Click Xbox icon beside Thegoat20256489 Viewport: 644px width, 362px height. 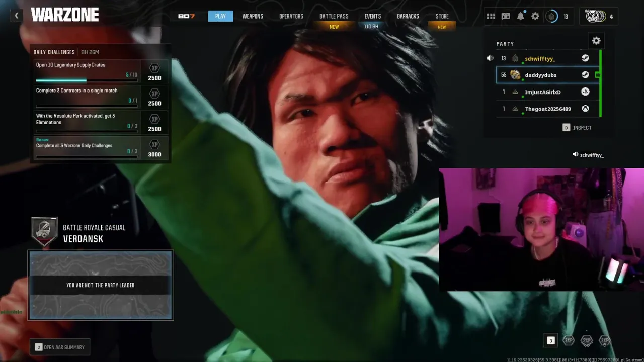tap(585, 109)
